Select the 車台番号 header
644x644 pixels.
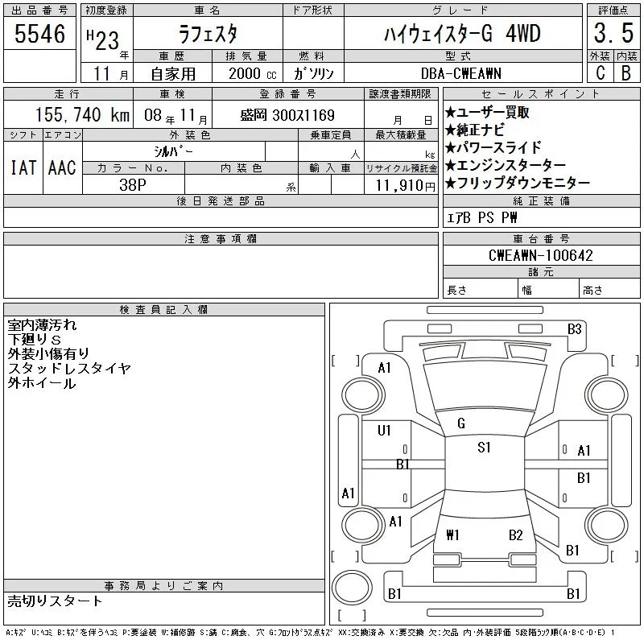click(541, 239)
